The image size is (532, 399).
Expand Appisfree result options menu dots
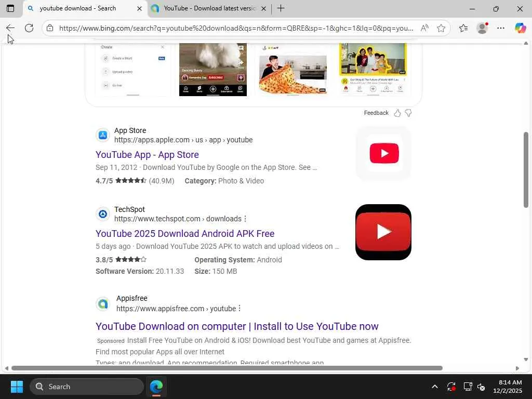coord(240,309)
